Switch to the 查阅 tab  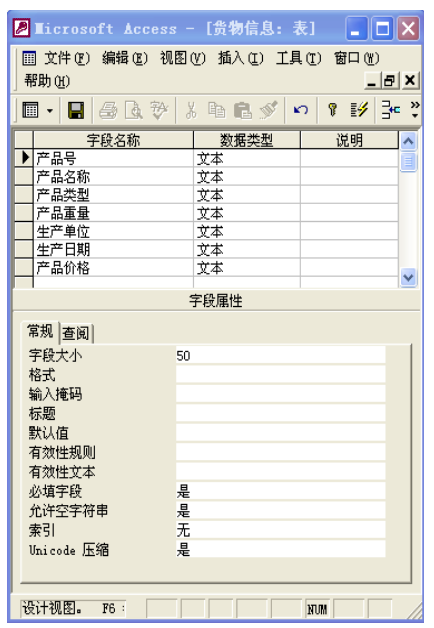coord(76,334)
